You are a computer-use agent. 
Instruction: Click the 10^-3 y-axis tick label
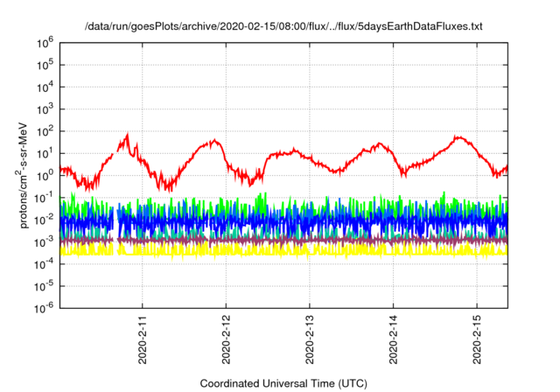(x=44, y=242)
